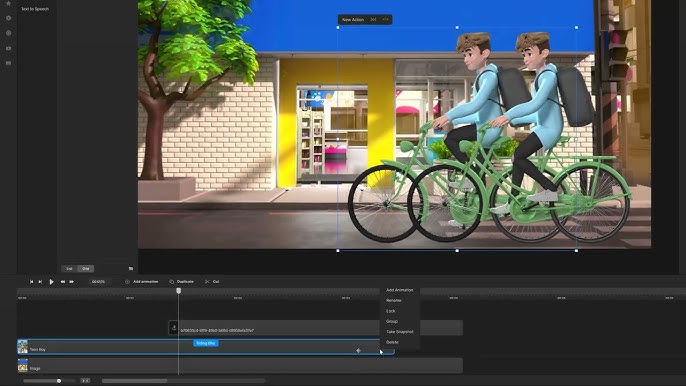Click the fifth icon in left sidebar
Screen dimensions: 686x386
click(x=8, y=63)
